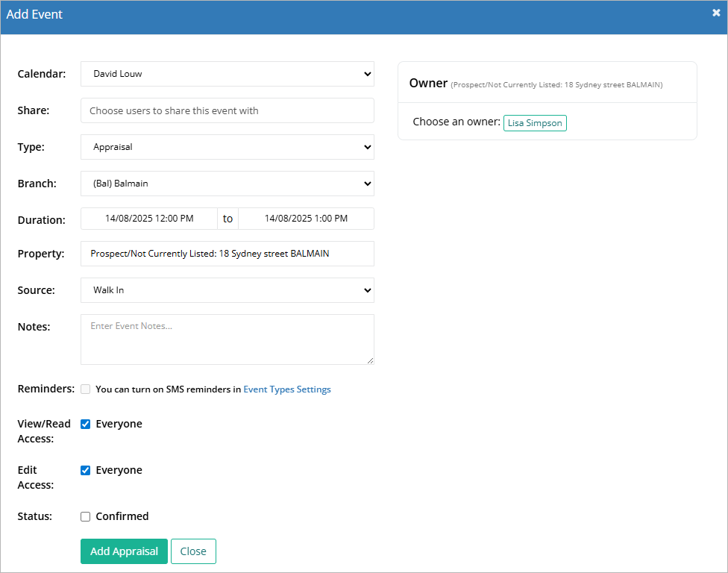Open the Type dropdown set to Appraisal
The image size is (728, 573).
click(x=227, y=147)
